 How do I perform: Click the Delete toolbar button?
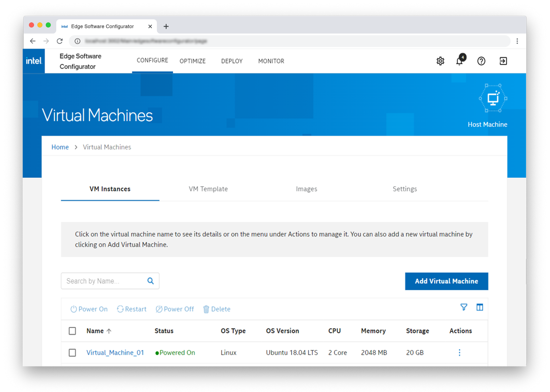coord(217,309)
